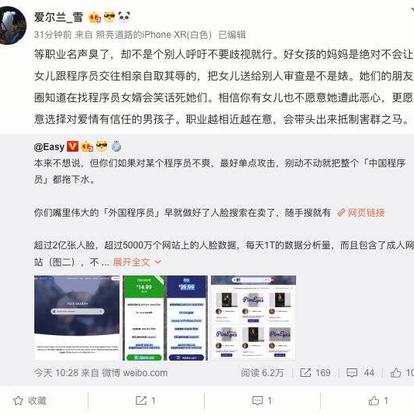
Task: Click the 31分钟前 post time
Action: point(53,35)
